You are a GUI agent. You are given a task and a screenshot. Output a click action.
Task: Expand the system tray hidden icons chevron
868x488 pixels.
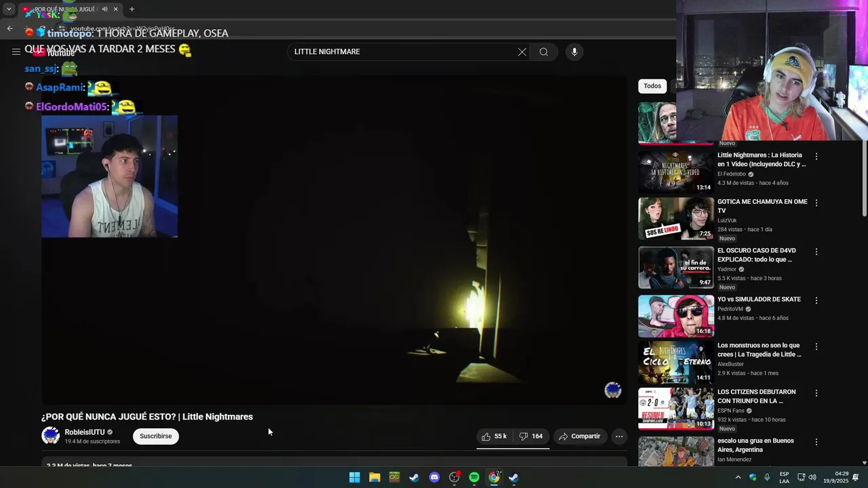click(x=738, y=477)
